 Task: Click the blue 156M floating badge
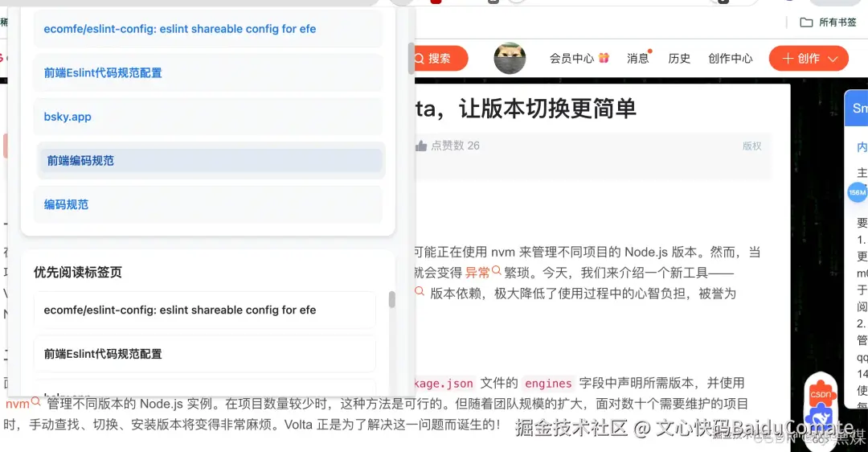pyautogui.click(x=857, y=192)
